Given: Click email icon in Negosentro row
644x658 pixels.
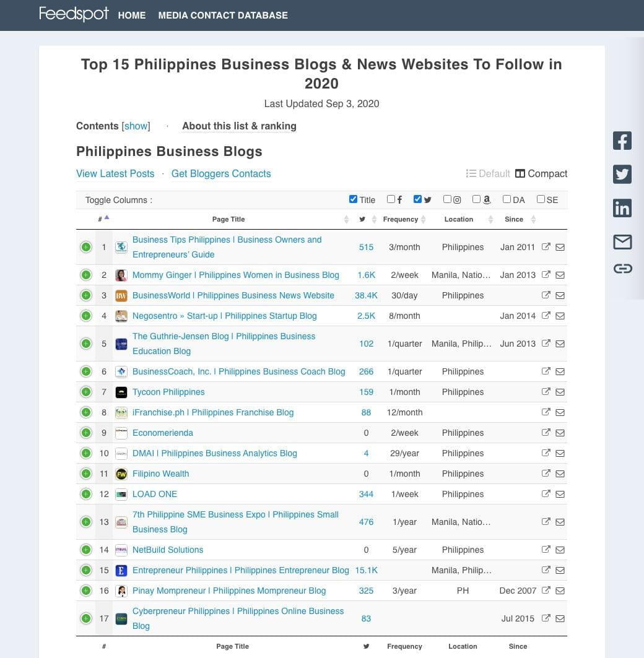Looking at the screenshot, I should click(x=560, y=316).
